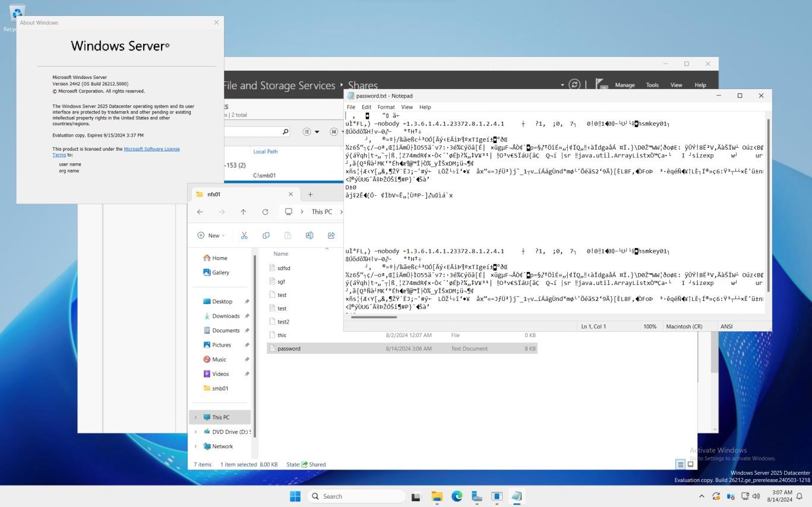The width and height of the screenshot is (812, 507).
Task: Open the Notepad Help menu
Action: (x=425, y=107)
